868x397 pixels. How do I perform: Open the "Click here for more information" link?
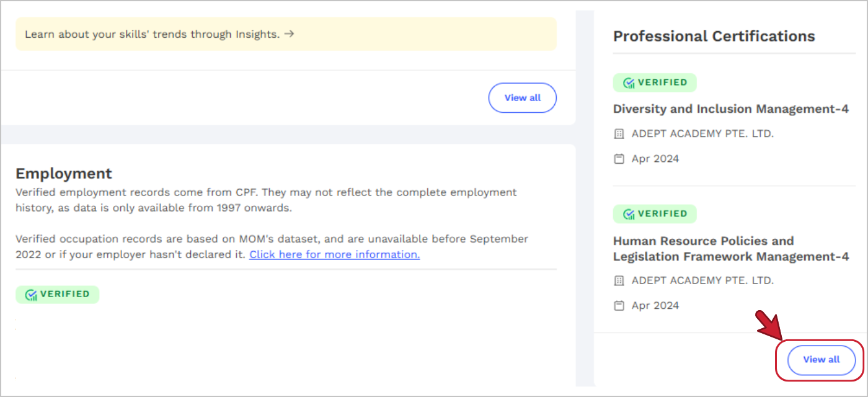(x=334, y=254)
